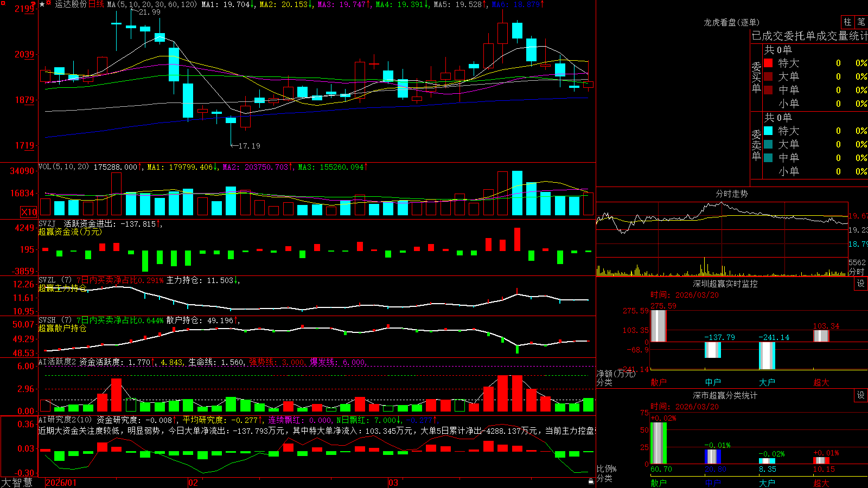Click the 超赢散户持仓 label

[x=62, y=328]
